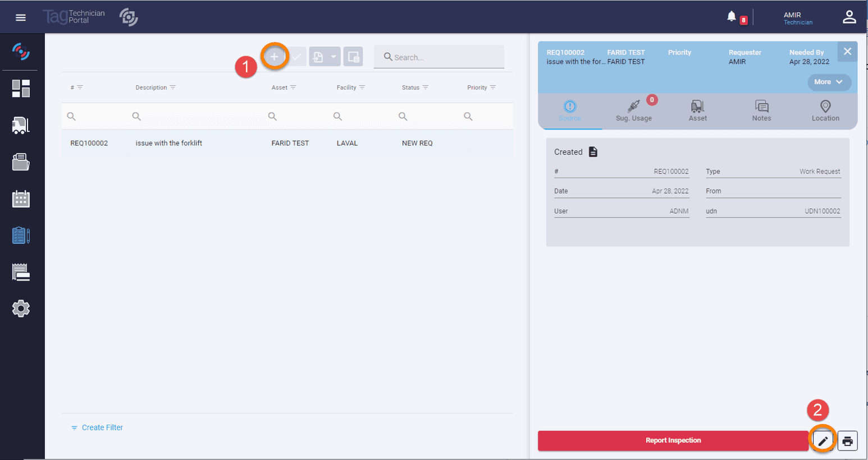Open the hamburger navigation menu
The height and width of the screenshot is (460, 868).
pyautogui.click(x=21, y=17)
